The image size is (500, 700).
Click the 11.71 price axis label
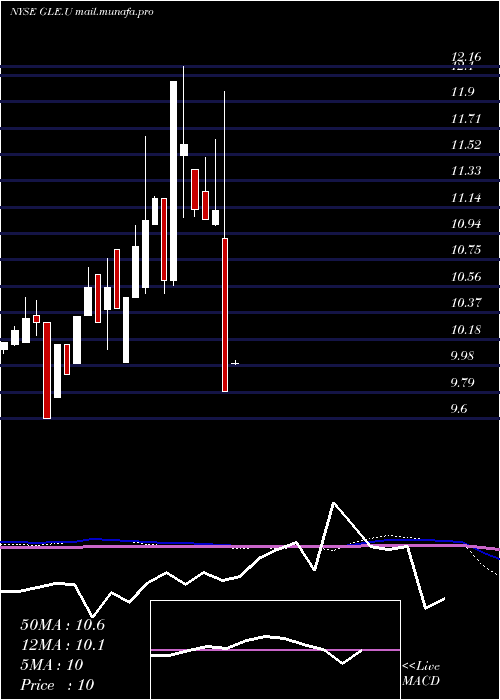464,119
